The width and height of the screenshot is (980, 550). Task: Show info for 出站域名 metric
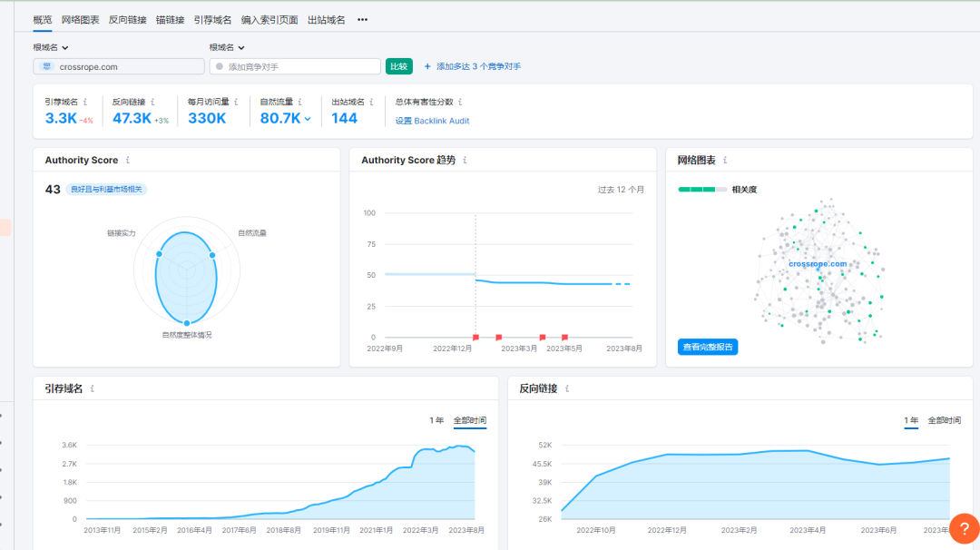[371, 102]
